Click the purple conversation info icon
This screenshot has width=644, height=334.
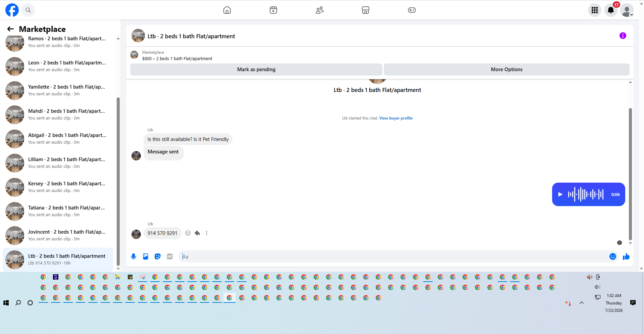[623, 36]
